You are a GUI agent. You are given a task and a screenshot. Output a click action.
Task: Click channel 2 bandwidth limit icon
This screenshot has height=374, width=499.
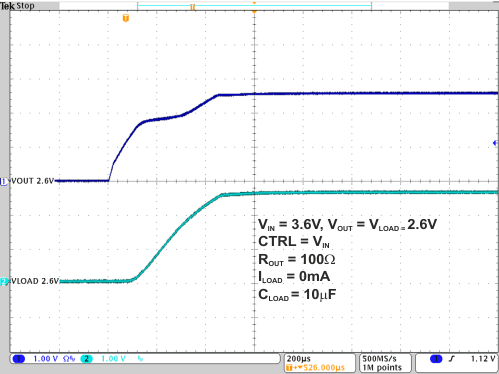pyautogui.click(x=140, y=359)
